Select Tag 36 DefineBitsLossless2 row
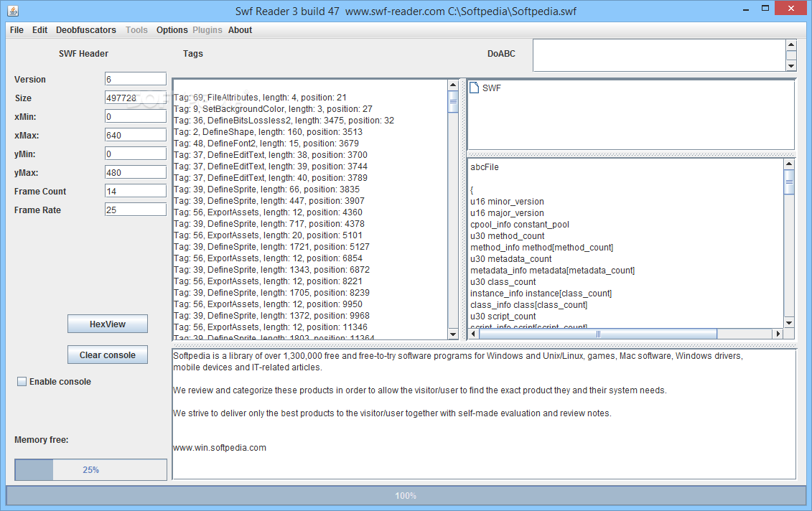The image size is (812, 511). click(284, 120)
